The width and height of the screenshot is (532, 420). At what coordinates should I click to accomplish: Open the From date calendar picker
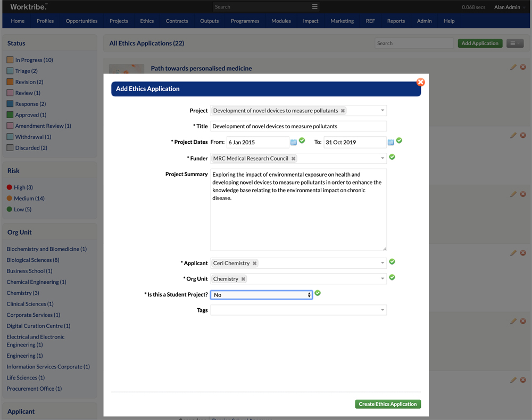tap(294, 142)
